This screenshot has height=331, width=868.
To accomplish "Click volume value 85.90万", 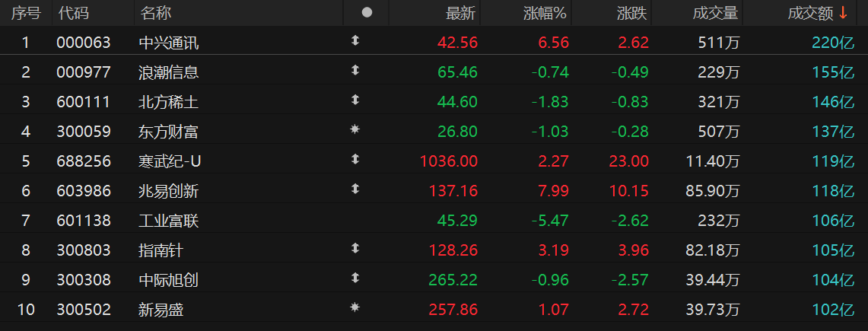I will click(713, 192).
